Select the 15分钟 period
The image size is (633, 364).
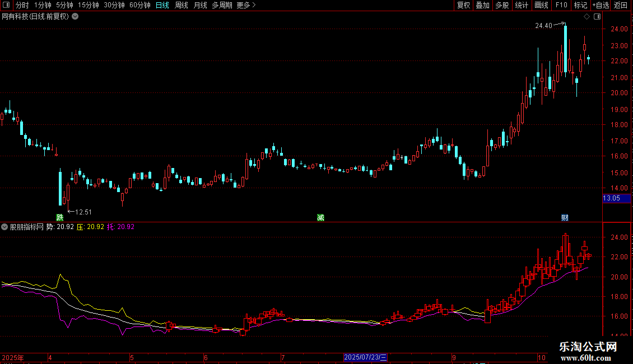point(89,5)
